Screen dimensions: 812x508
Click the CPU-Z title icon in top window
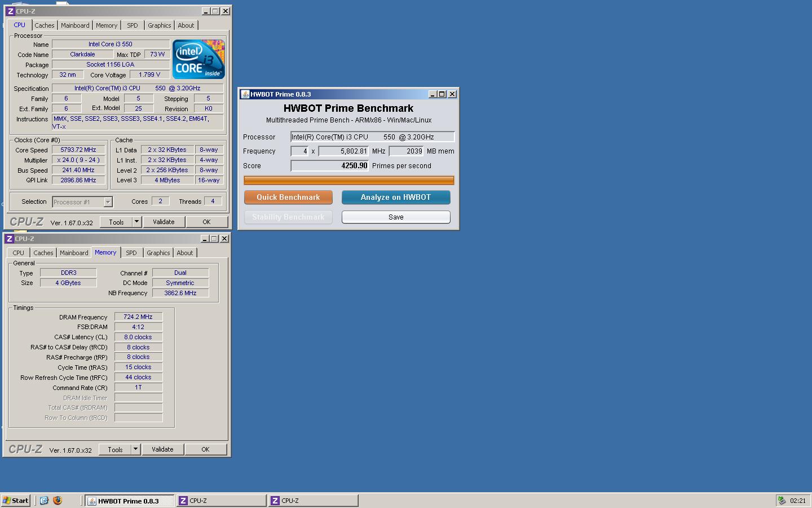pyautogui.click(x=10, y=11)
